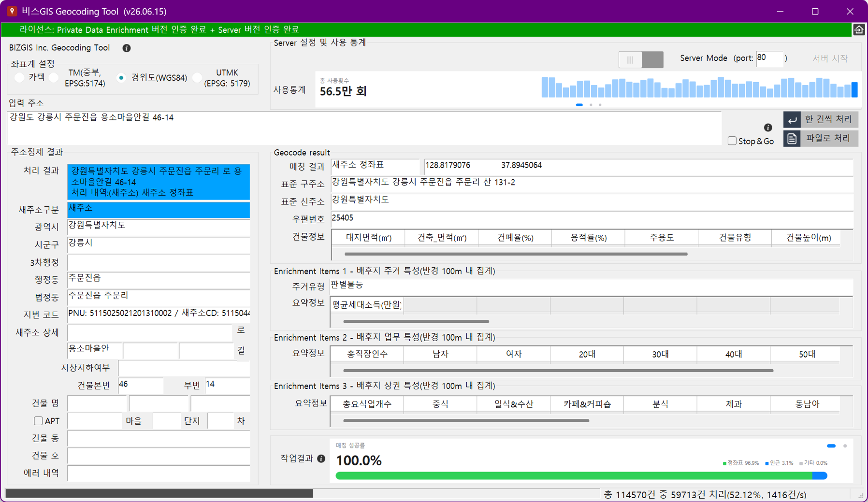
Task: Click the 새주소구분 field 새주소
Action: (x=159, y=209)
